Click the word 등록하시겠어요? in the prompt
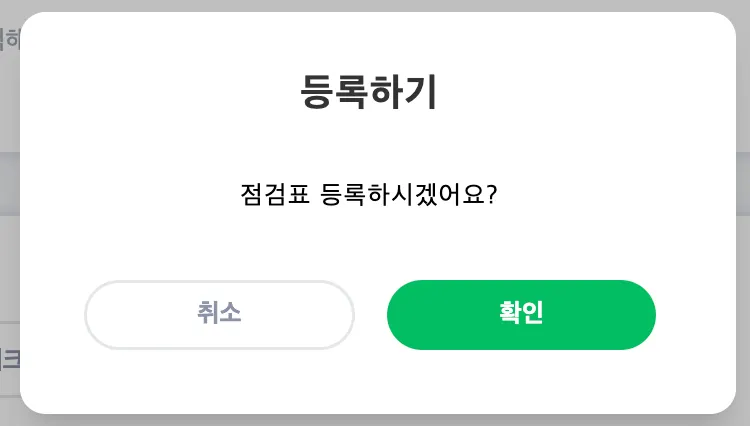750x426 pixels. point(409,193)
